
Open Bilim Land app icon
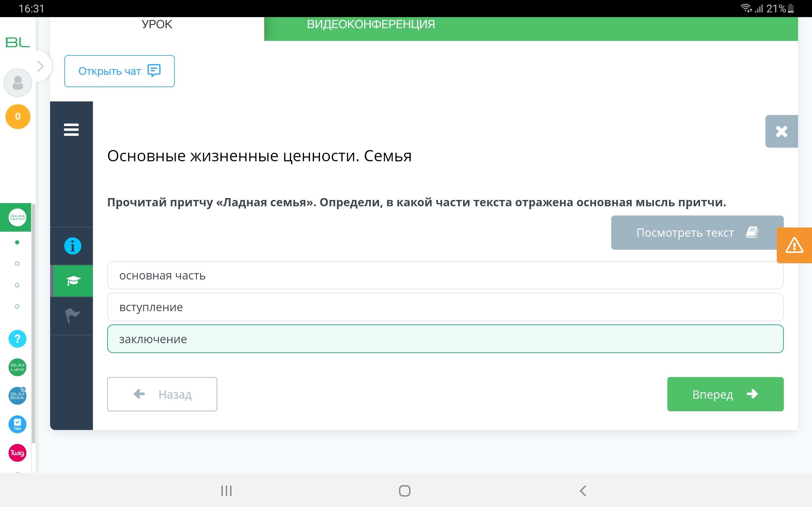(x=17, y=367)
